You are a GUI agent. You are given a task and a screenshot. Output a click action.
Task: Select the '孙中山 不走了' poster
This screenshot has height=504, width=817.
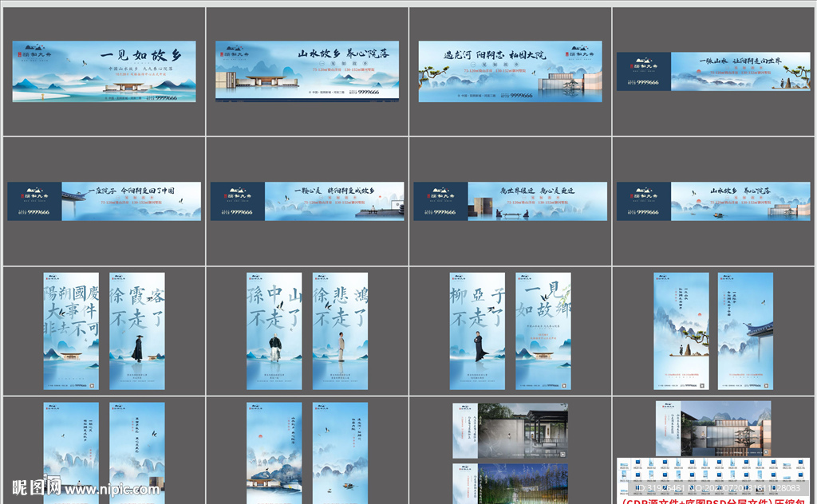(274, 331)
